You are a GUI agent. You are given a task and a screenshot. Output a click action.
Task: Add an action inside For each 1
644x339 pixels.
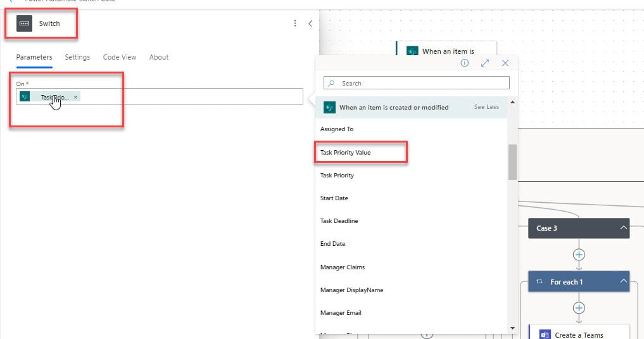(579, 308)
